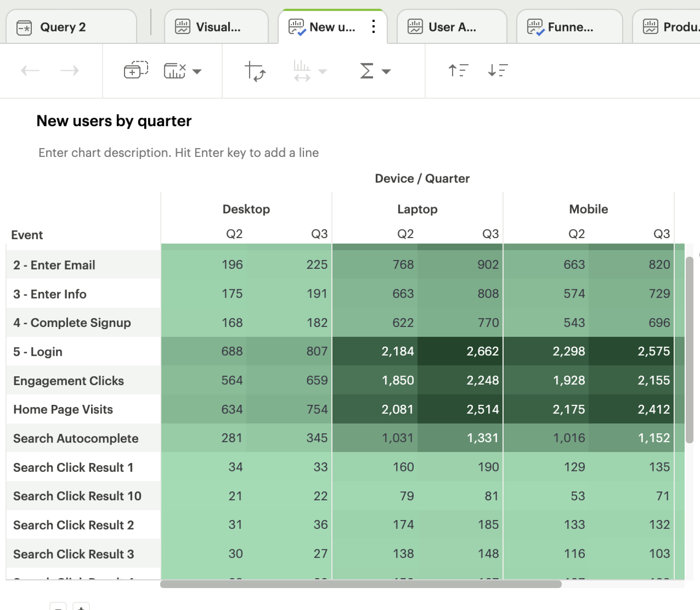Switch to the User A... tab
Viewport: 700px width, 610px height.
[x=452, y=27]
